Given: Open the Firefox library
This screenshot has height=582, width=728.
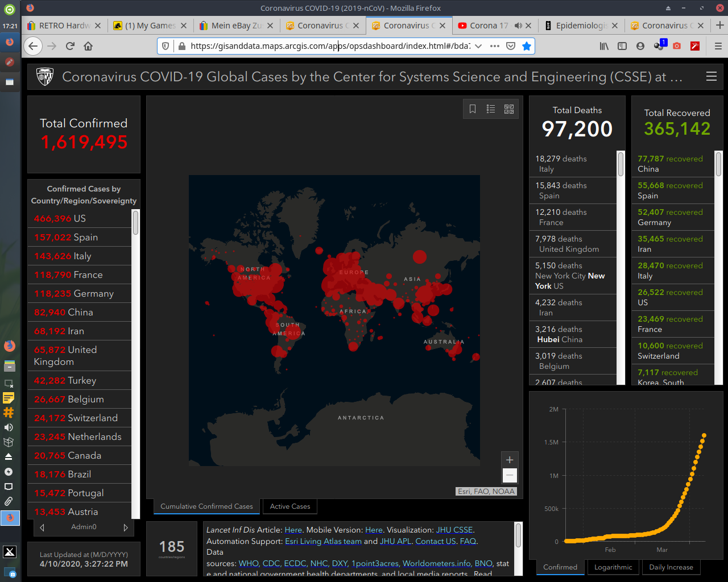Looking at the screenshot, I should tap(604, 46).
